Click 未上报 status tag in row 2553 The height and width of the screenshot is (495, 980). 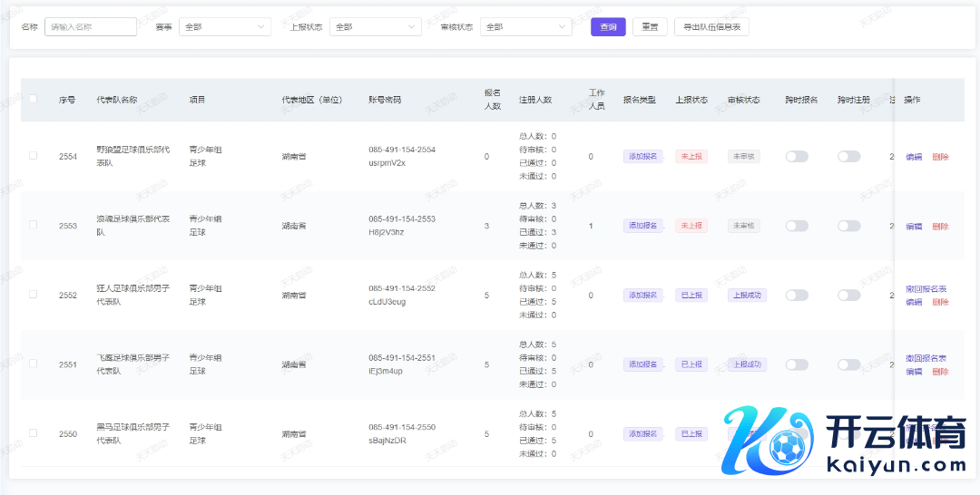pyautogui.click(x=691, y=226)
